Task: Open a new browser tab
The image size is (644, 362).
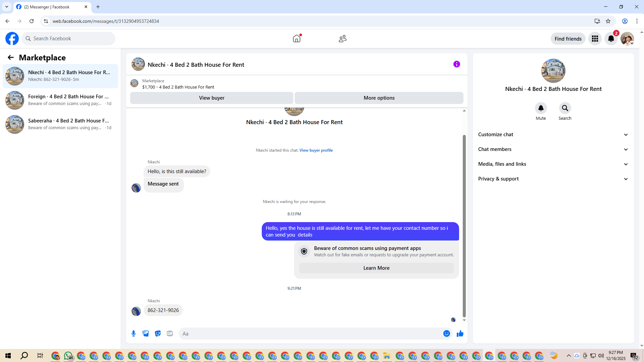Action: [98, 7]
